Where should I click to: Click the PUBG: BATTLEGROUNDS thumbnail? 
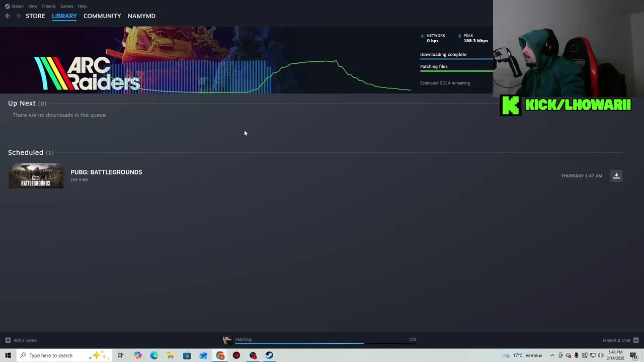(36, 175)
